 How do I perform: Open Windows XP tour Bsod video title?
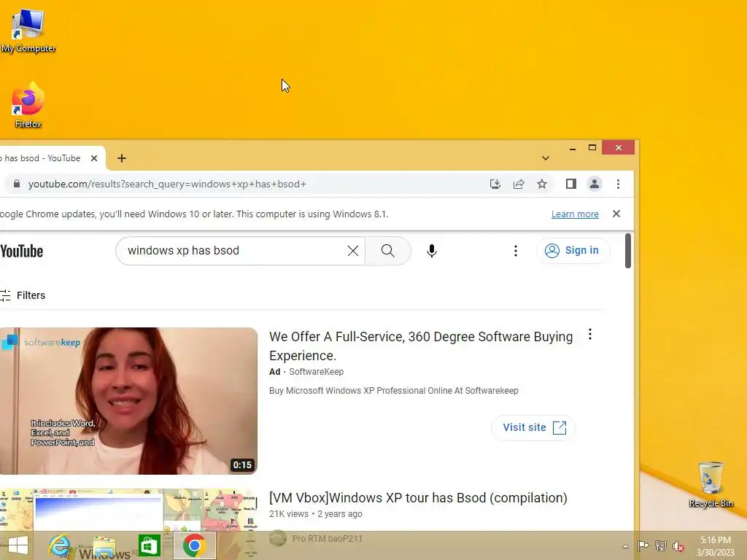pyautogui.click(x=418, y=497)
